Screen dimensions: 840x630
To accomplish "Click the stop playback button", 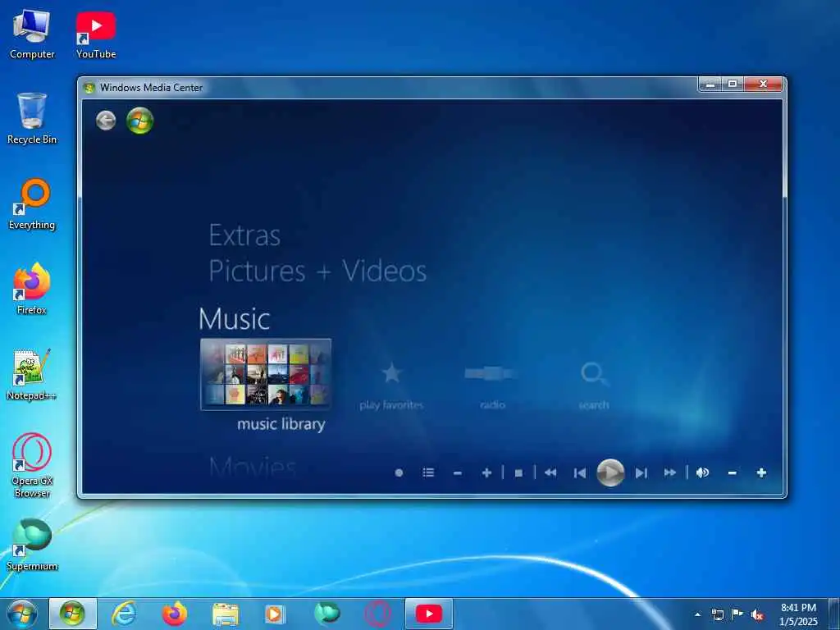I will pos(518,473).
